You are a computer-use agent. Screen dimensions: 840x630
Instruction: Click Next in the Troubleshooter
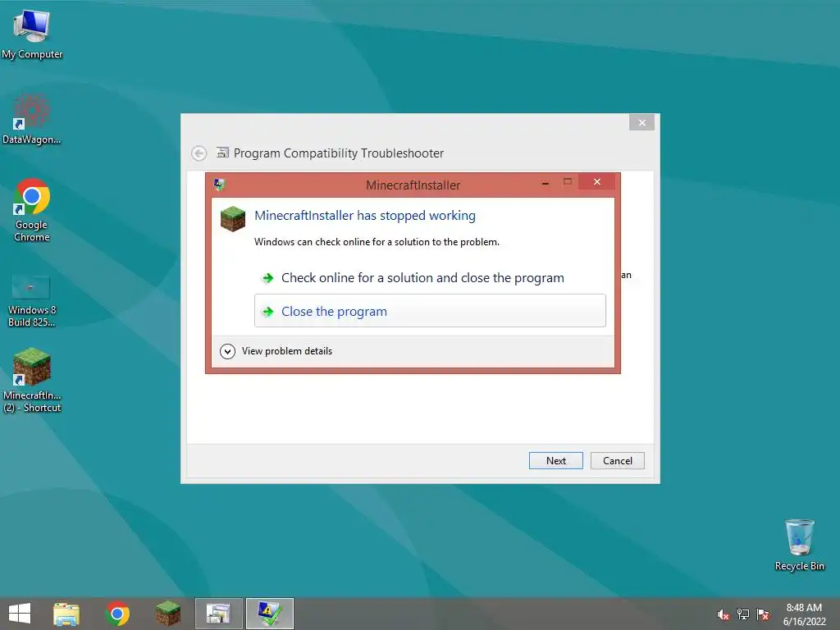(555, 461)
